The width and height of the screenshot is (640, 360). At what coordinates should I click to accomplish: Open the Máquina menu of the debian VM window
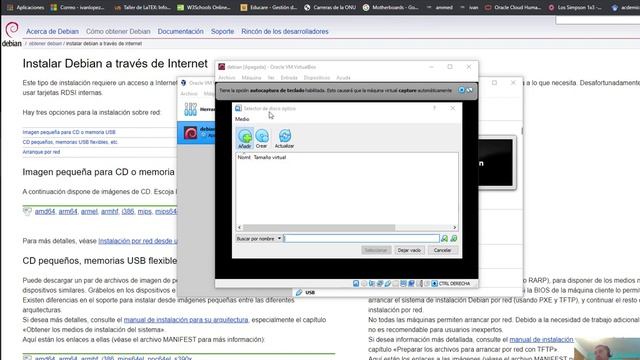pyautogui.click(x=251, y=78)
